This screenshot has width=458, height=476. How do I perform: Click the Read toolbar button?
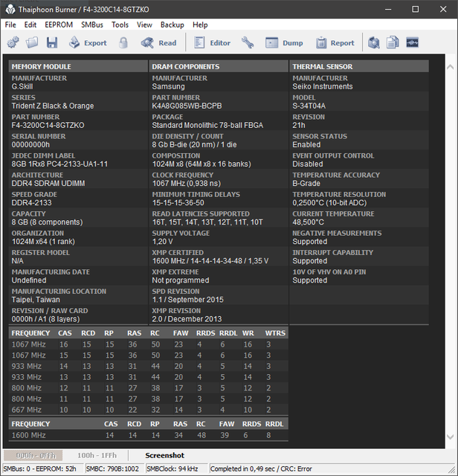click(x=158, y=43)
